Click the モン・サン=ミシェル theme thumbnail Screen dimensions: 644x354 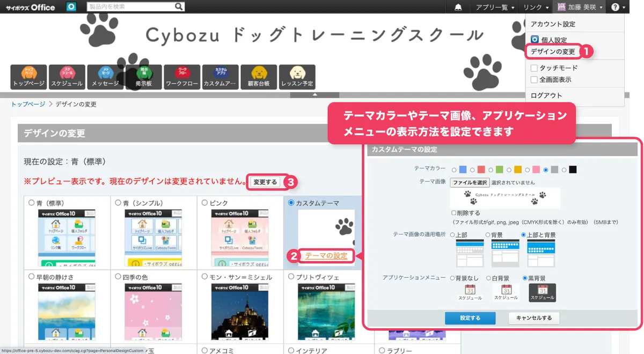[240, 313]
